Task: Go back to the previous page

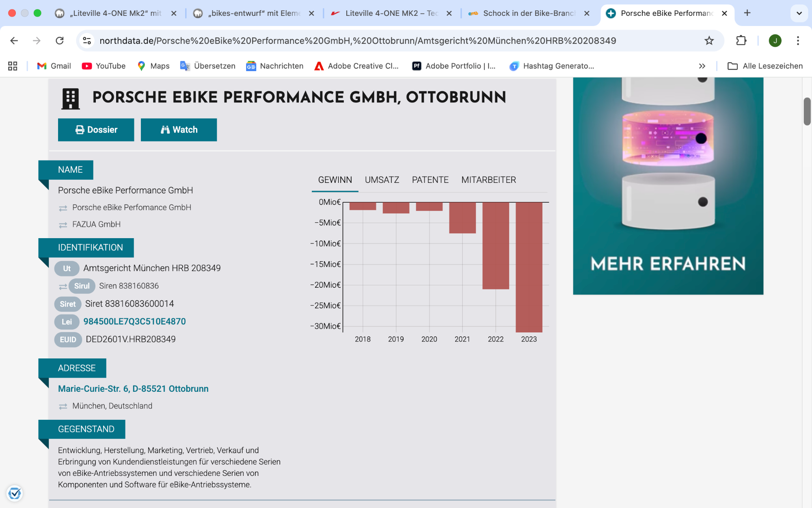Action: 14,41
